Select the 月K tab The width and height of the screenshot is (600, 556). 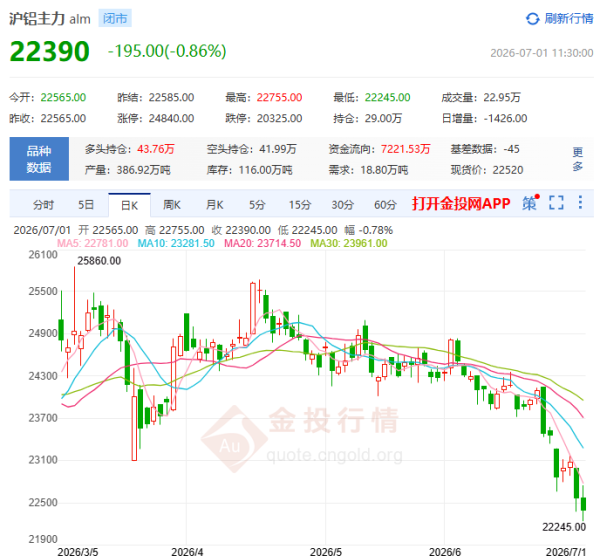coord(215,205)
